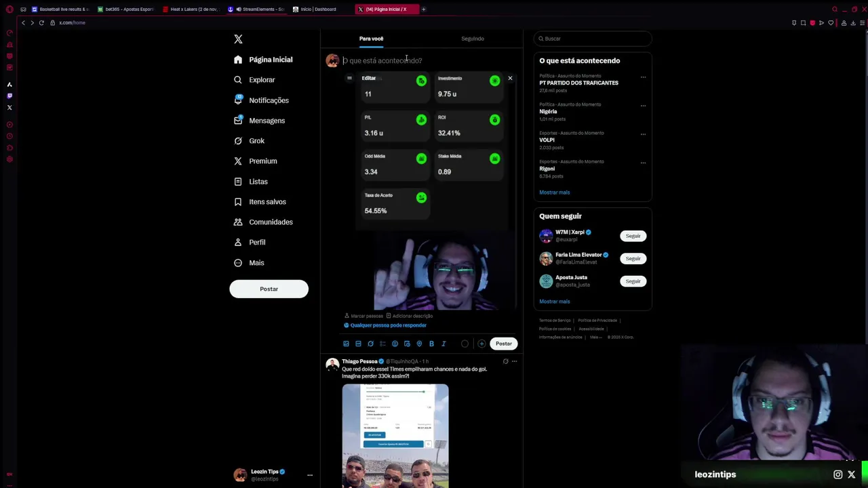Click the heart bookmark icon in browser toolbar
The width and height of the screenshot is (868, 488).
[831, 23]
